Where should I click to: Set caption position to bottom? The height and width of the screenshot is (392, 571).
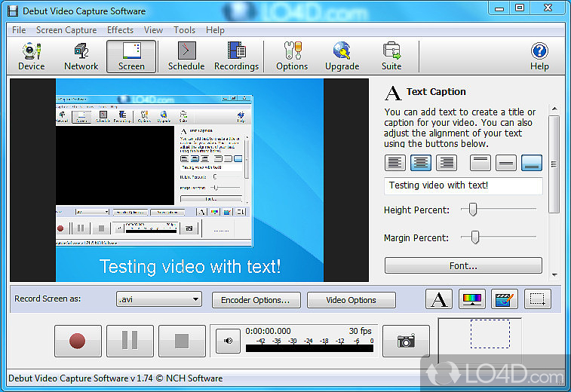pos(532,162)
